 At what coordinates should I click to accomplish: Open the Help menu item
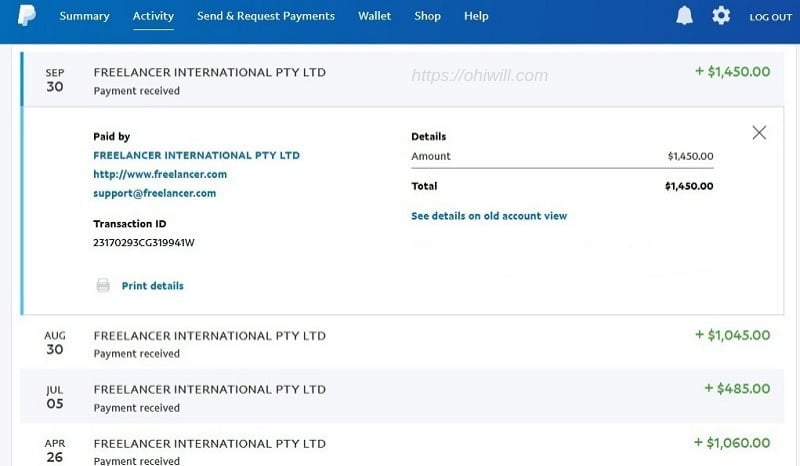[476, 16]
